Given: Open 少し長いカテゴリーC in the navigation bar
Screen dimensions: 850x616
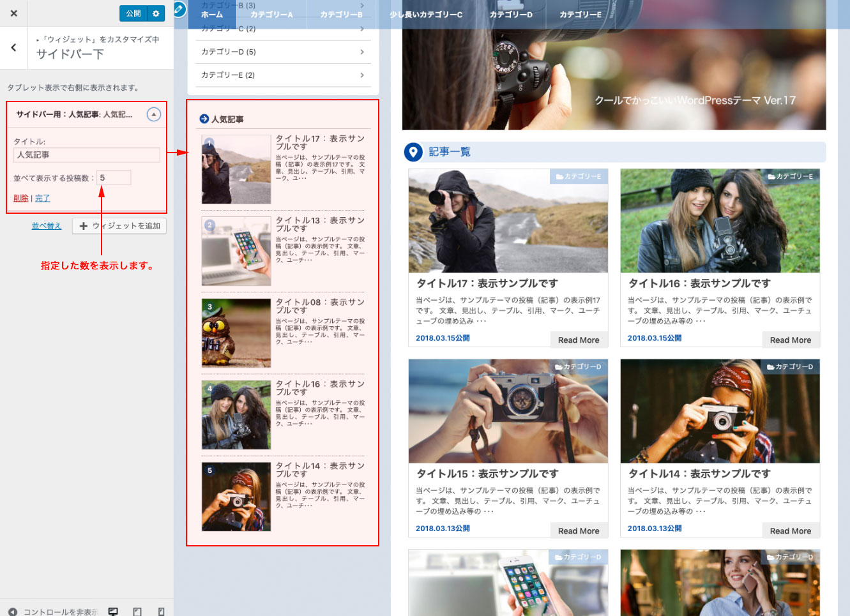Looking at the screenshot, I should [x=426, y=14].
